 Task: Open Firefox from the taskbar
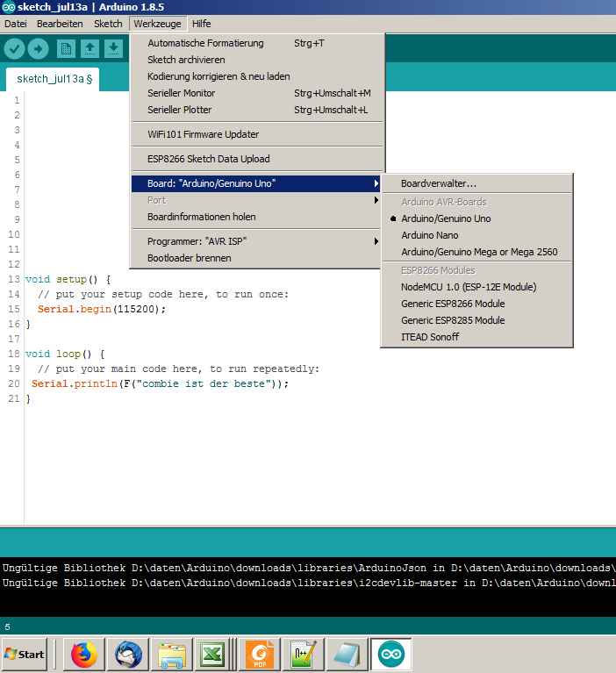[84, 655]
